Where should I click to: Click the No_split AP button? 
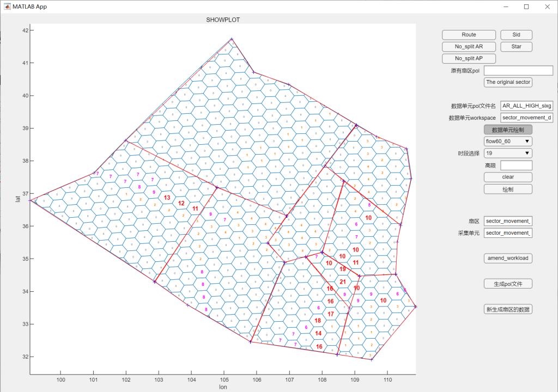coord(469,59)
